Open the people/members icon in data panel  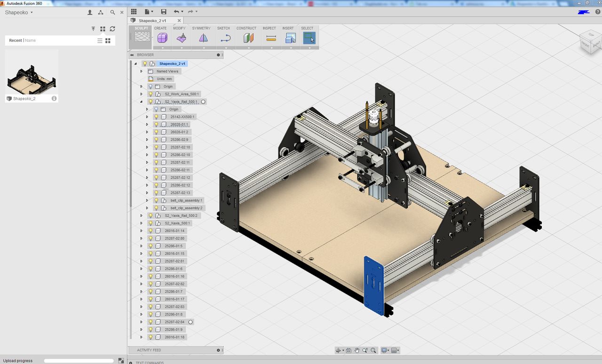[90, 13]
